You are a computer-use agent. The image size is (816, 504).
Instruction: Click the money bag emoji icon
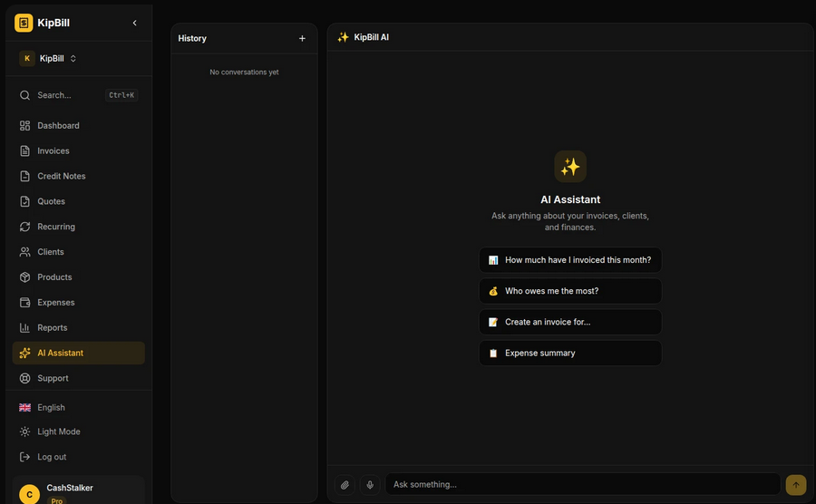(493, 291)
